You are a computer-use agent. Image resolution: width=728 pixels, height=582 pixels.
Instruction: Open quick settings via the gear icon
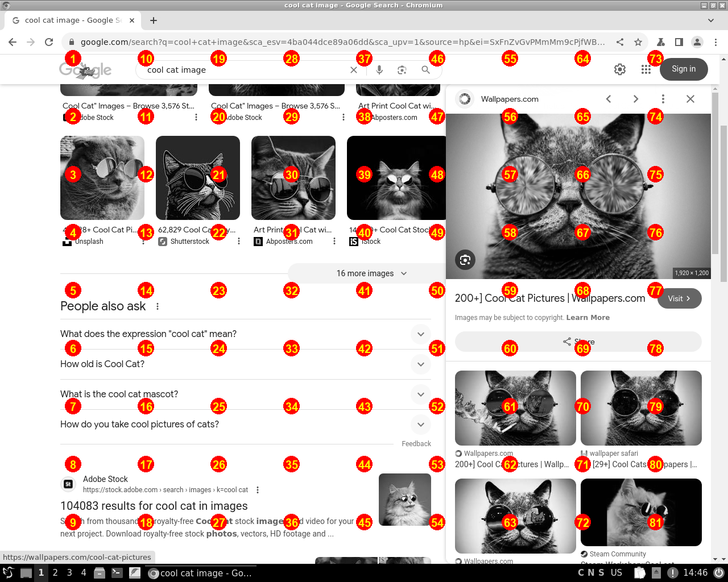point(619,69)
